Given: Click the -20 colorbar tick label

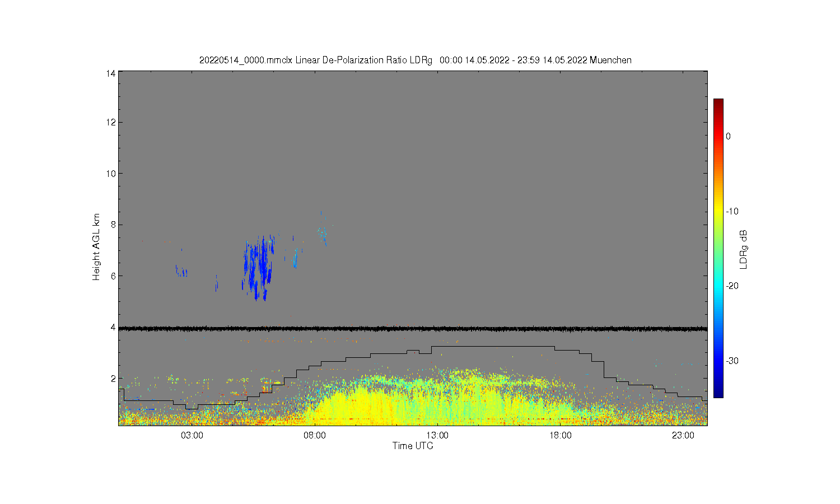Looking at the screenshot, I should pos(732,286).
